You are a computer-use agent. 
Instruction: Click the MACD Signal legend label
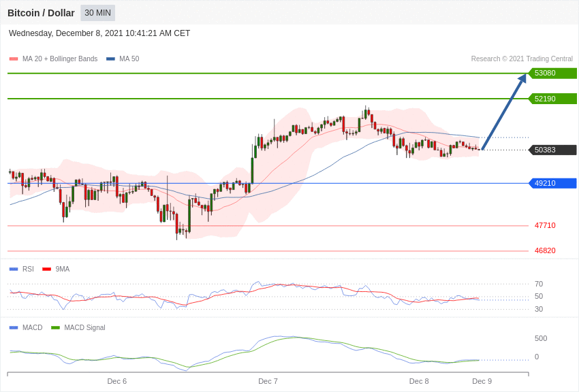(84, 327)
